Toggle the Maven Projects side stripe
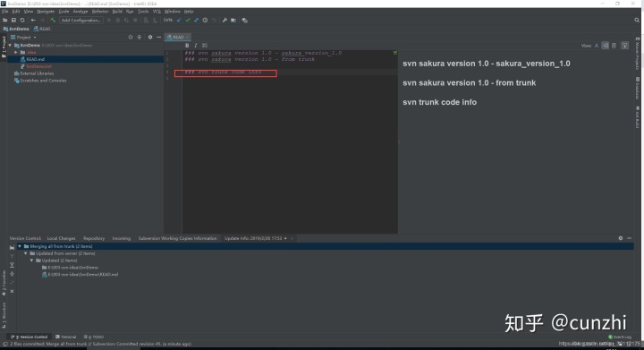The width and height of the screenshot is (644, 350). point(638,53)
